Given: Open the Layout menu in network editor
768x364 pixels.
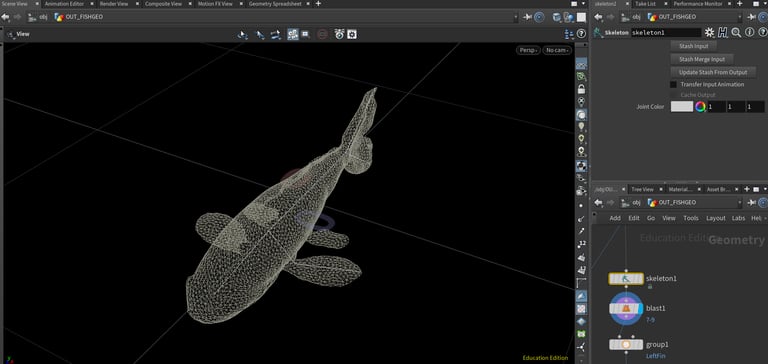Looking at the screenshot, I should pos(716,218).
